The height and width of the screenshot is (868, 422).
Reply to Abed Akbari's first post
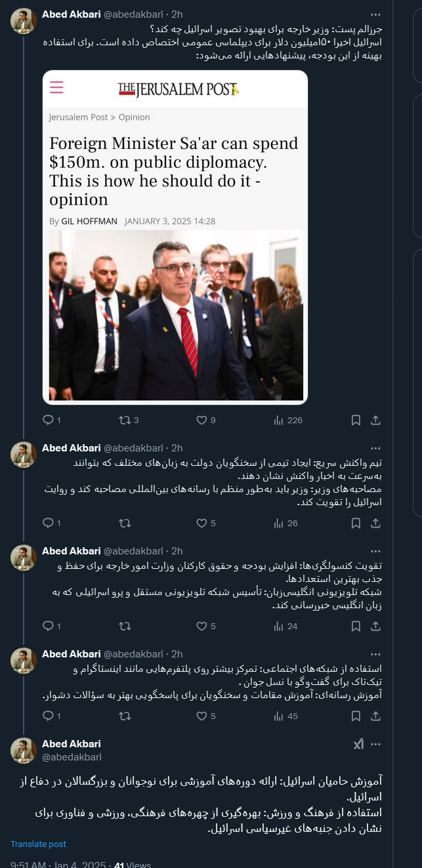pos(48,419)
